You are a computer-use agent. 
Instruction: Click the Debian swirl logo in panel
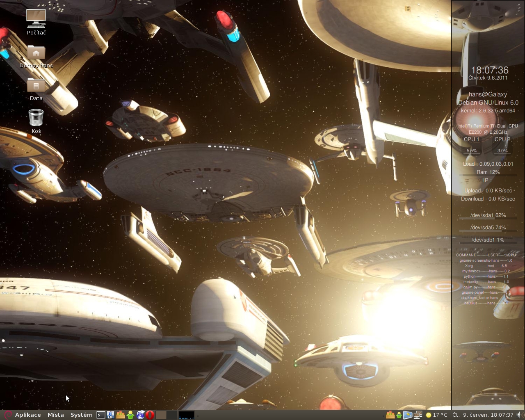[8, 415]
